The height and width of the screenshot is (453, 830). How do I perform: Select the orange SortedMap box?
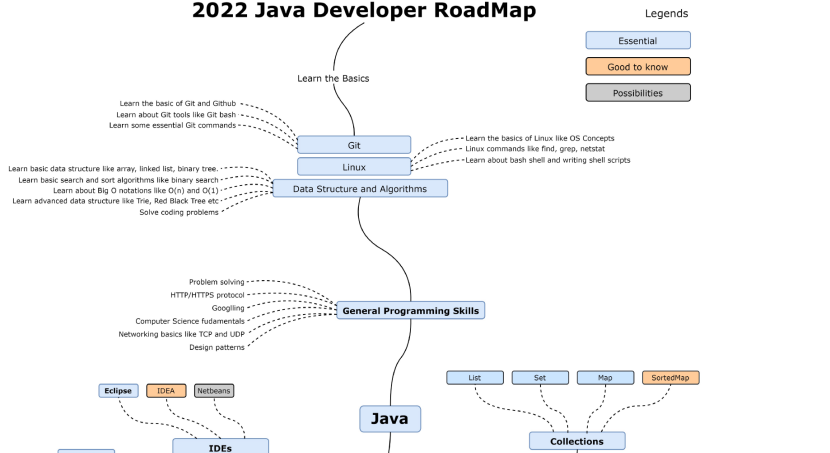[x=670, y=378]
